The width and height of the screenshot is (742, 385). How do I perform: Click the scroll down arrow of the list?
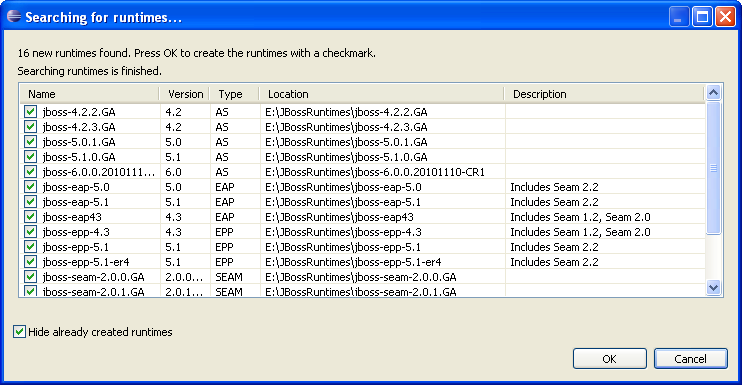pyautogui.click(x=714, y=287)
